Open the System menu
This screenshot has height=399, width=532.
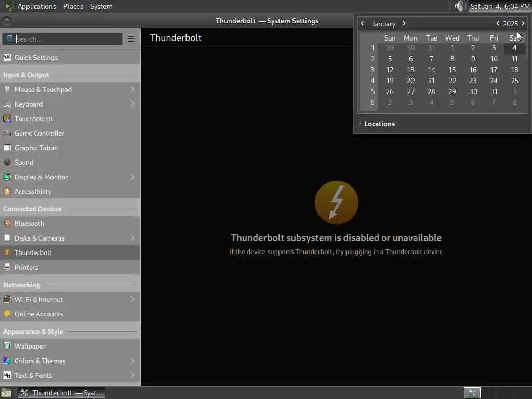point(101,6)
